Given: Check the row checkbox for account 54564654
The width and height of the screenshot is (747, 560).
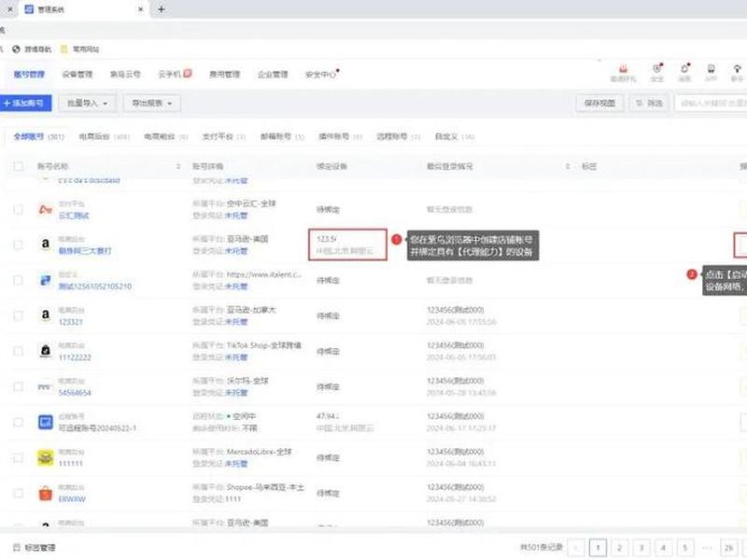Looking at the screenshot, I should 18,386.
